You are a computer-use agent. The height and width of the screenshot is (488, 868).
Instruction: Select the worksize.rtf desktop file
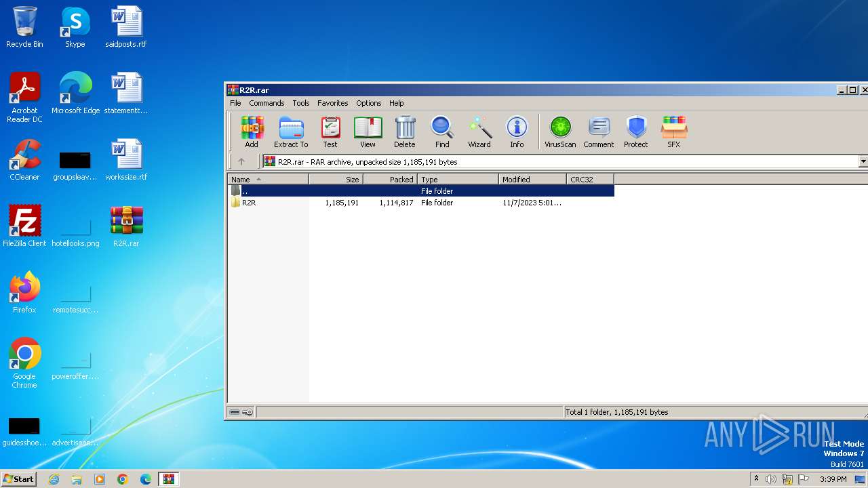pos(126,161)
